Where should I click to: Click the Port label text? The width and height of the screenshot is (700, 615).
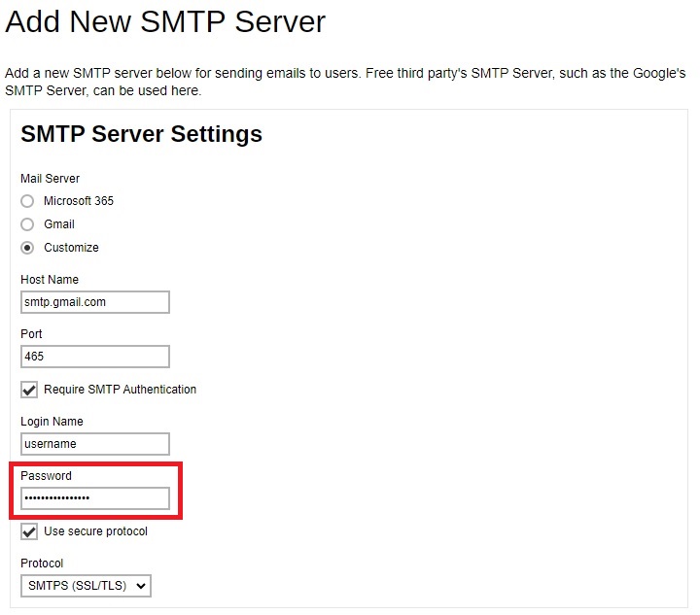click(31, 334)
